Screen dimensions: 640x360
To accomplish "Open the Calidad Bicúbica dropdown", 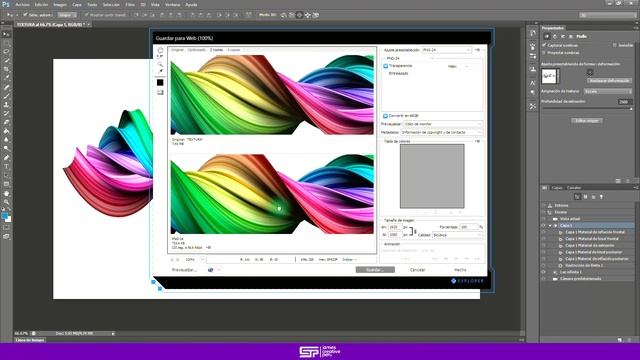I will (457, 235).
